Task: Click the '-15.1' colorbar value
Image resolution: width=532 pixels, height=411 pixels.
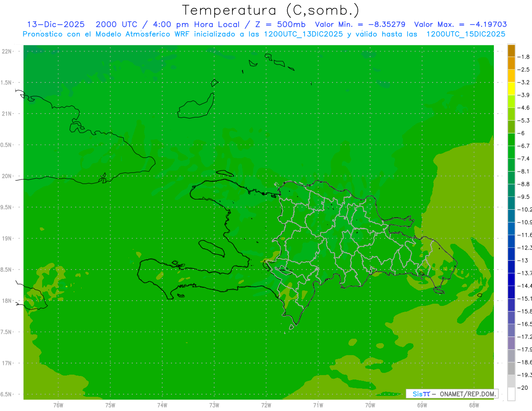Action: coord(525,298)
